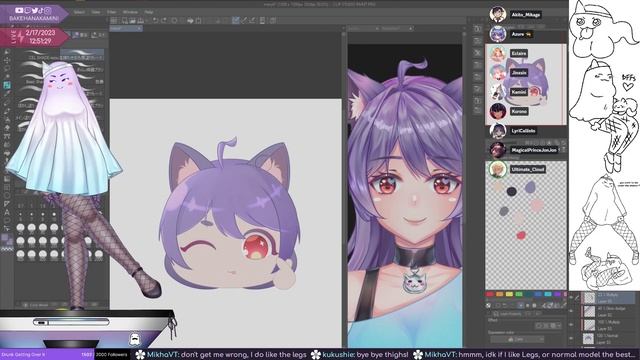This screenshot has height=360, width=640.
Task: Click the main/sub color squares in tool palette
Action: [7, 240]
